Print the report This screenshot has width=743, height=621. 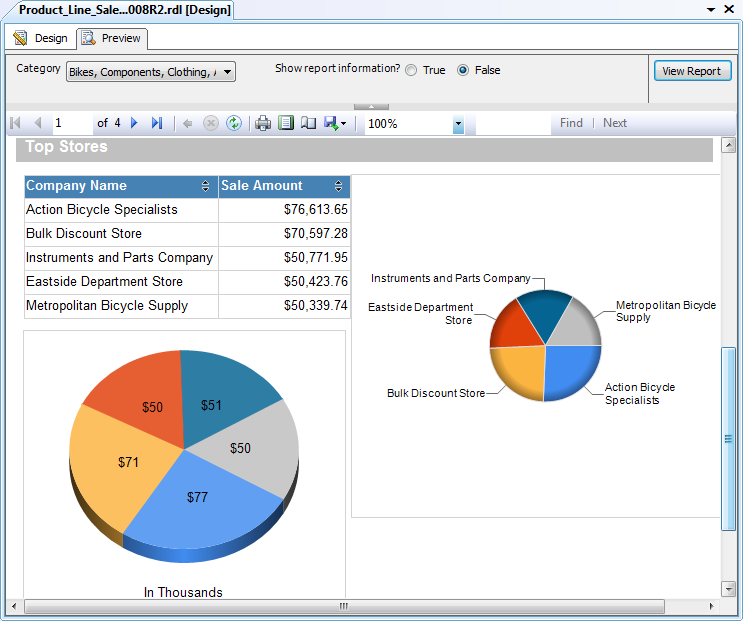click(263, 123)
